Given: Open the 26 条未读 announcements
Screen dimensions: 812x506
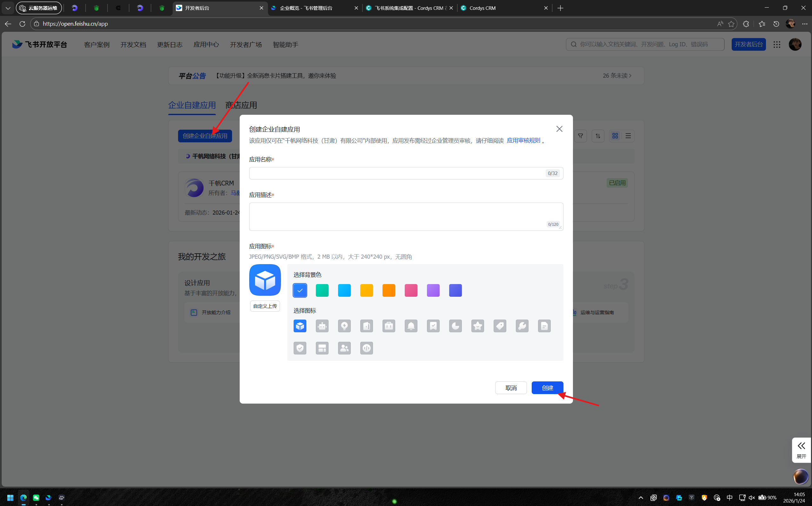Looking at the screenshot, I should point(617,76).
